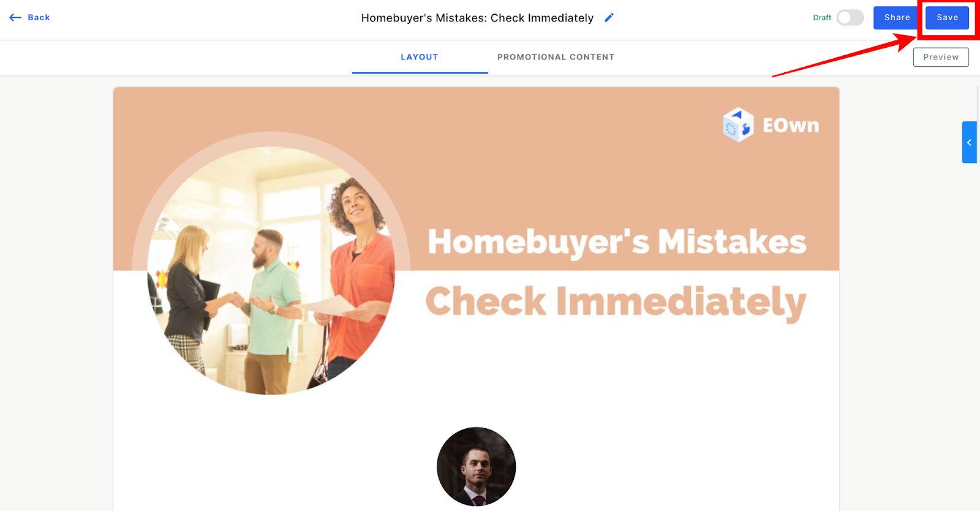Screen dimensions: 980x511
Task: Click the page title at the top
Action: point(477,18)
